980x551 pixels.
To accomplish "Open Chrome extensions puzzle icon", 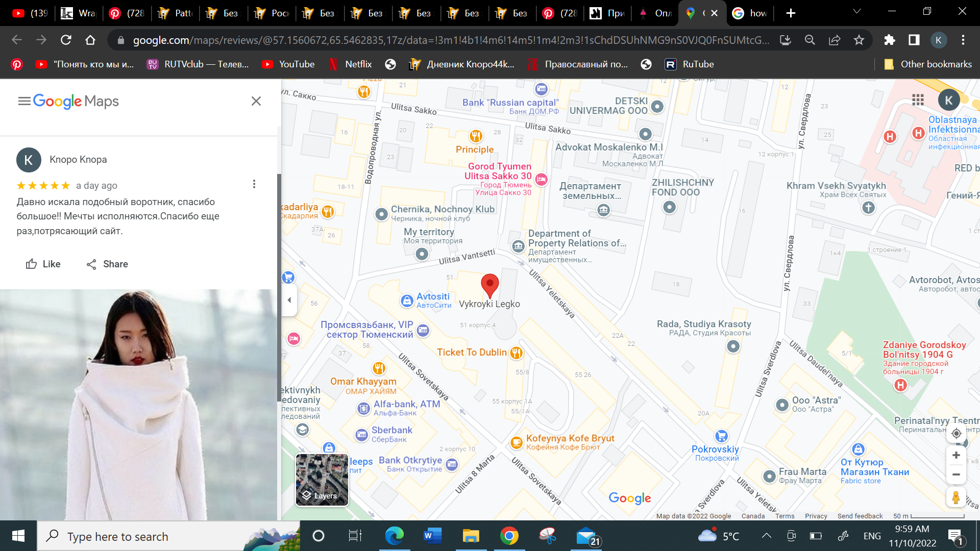I will click(x=890, y=40).
